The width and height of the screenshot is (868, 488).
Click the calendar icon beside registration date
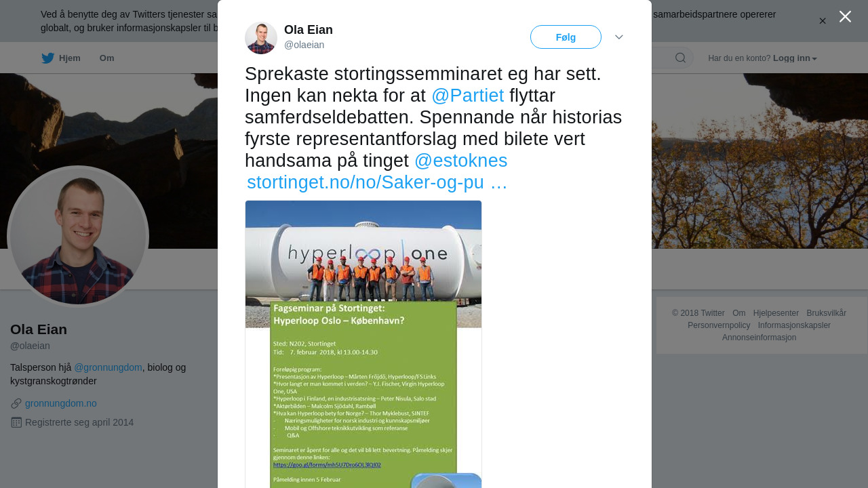(x=16, y=422)
